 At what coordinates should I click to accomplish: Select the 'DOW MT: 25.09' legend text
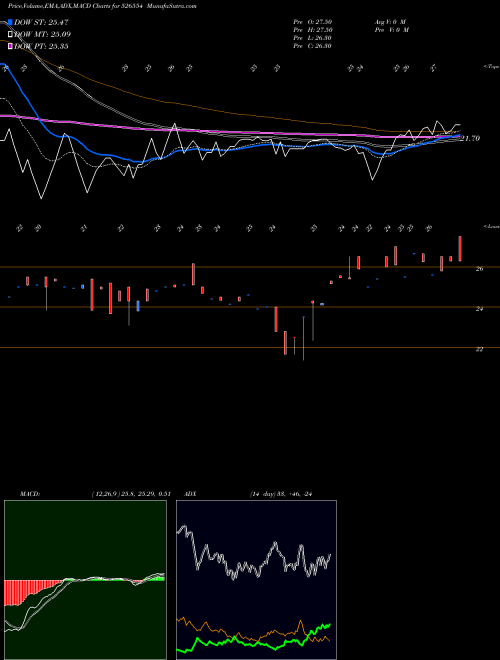42,35
